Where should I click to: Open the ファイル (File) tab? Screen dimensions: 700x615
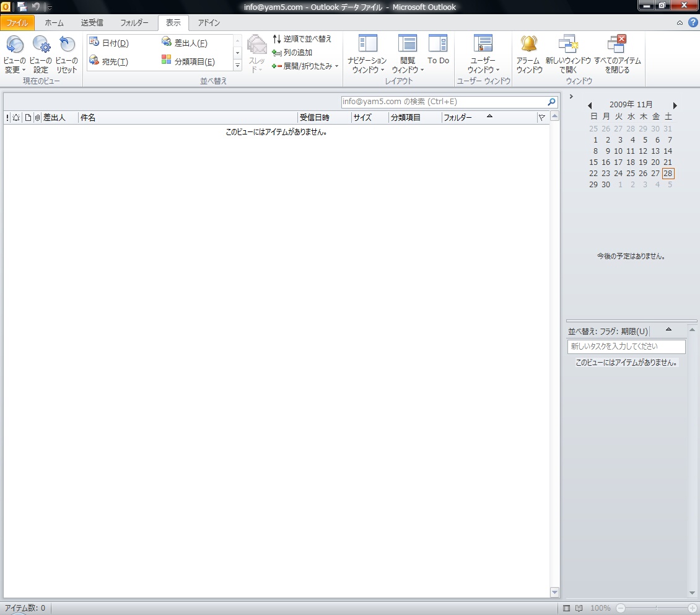(17, 23)
